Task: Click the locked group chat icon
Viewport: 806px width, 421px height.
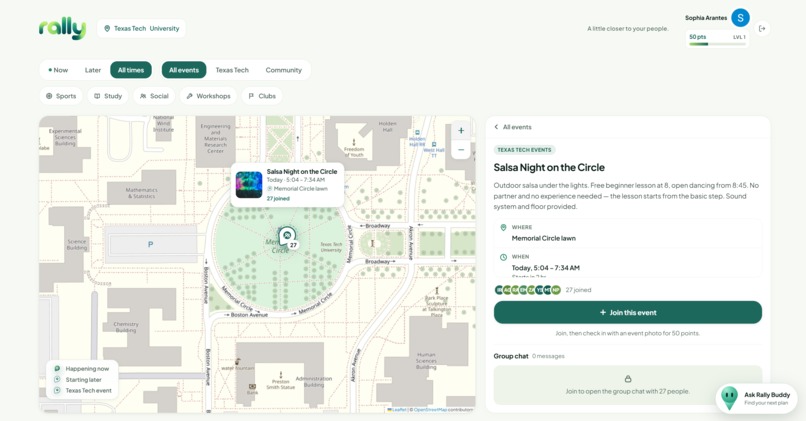Action: tap(628, 379)
